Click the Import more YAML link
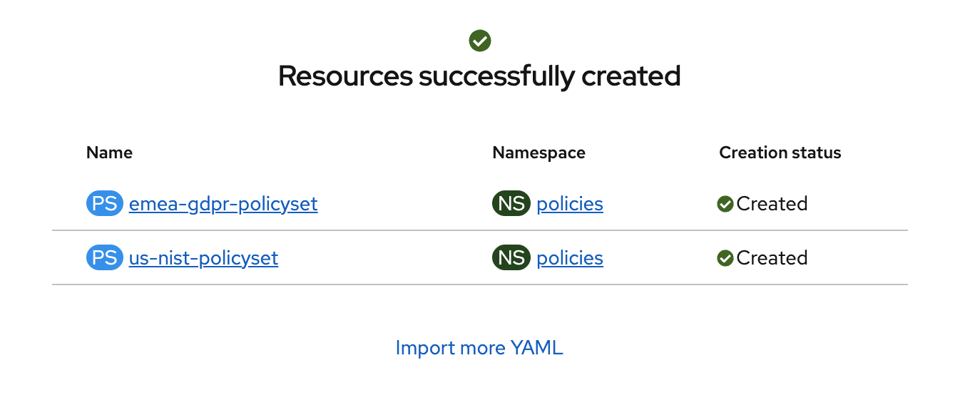The image size is (980, 405). pyautogui.click(x=479, y=347)
